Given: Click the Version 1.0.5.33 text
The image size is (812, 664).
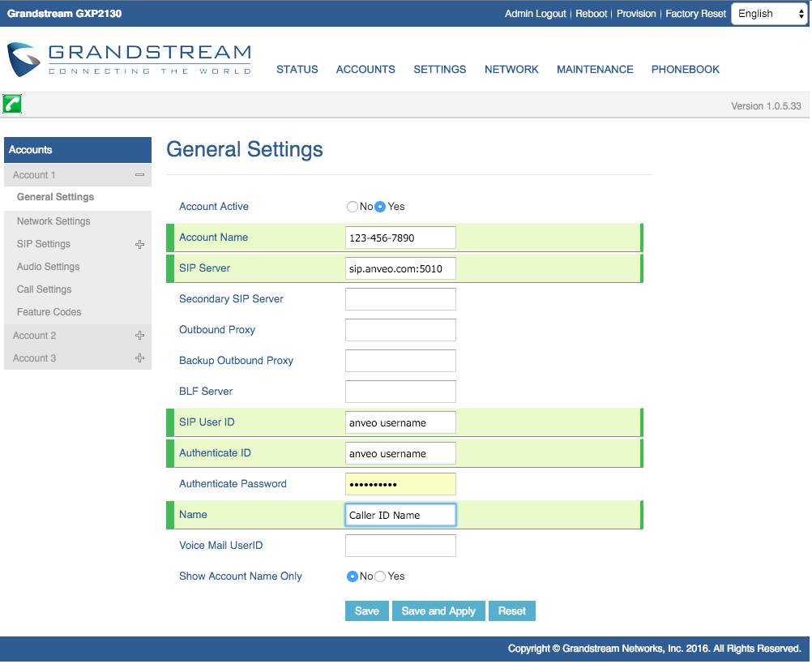Looking at the screenshot, I should click(766, 106).
